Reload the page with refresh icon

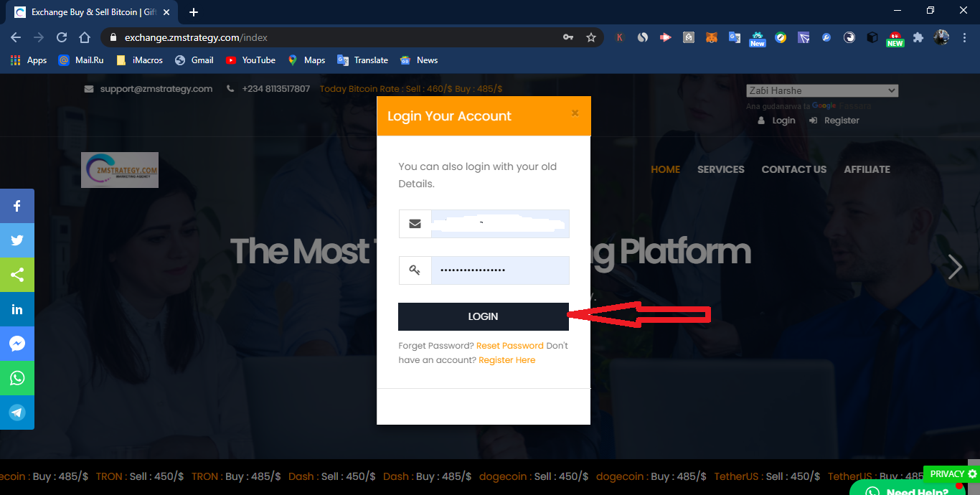62,37
